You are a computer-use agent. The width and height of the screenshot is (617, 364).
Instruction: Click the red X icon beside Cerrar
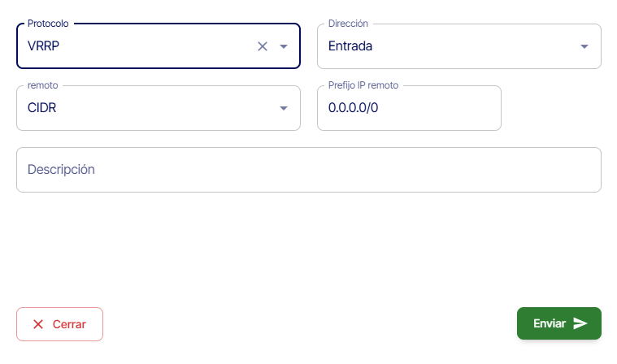point(38,324)
